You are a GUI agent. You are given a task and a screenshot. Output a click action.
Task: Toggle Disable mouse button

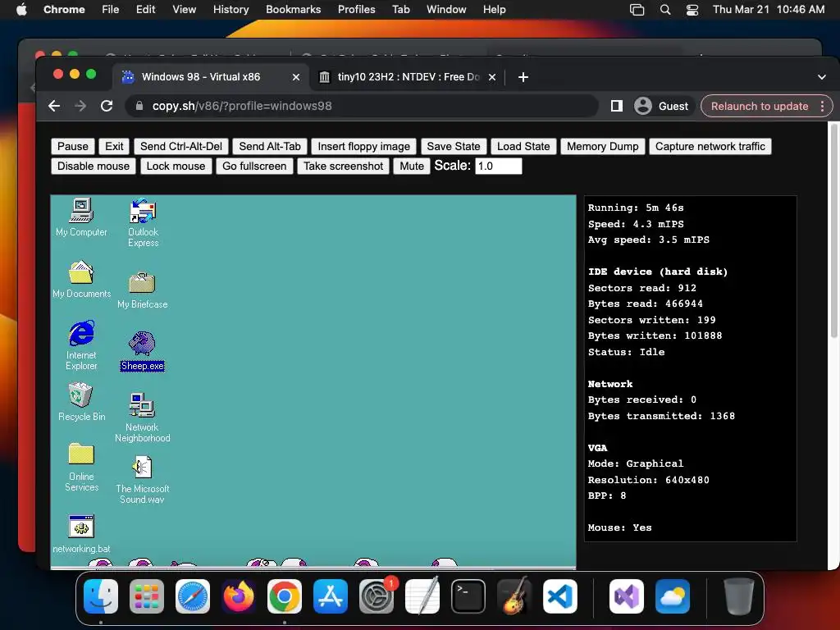pos(94,166)
